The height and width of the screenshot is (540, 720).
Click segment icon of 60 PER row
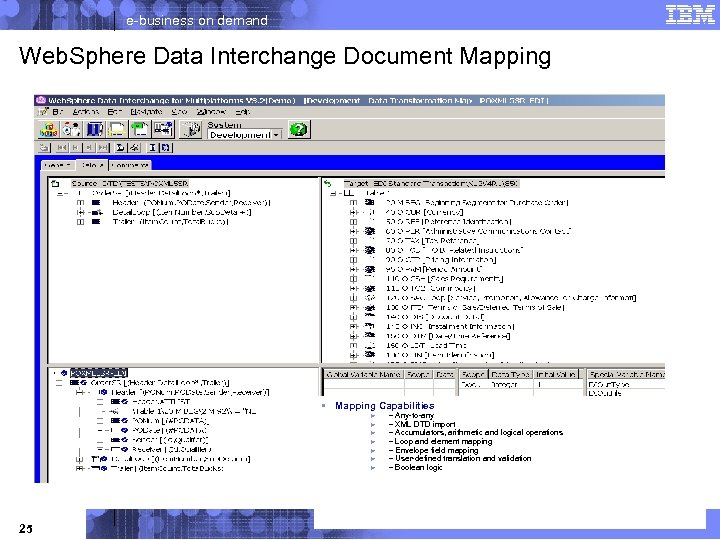click(x=370, y=231)
